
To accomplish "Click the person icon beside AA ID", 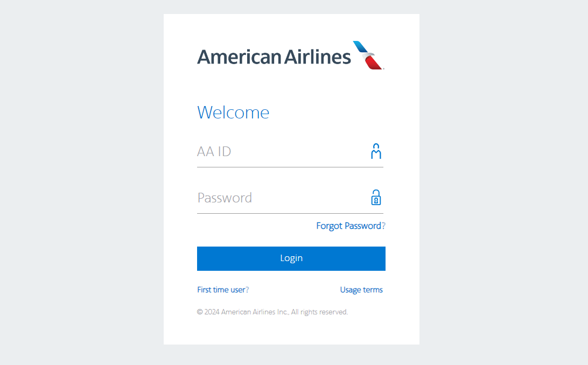I will coord(376,151).
